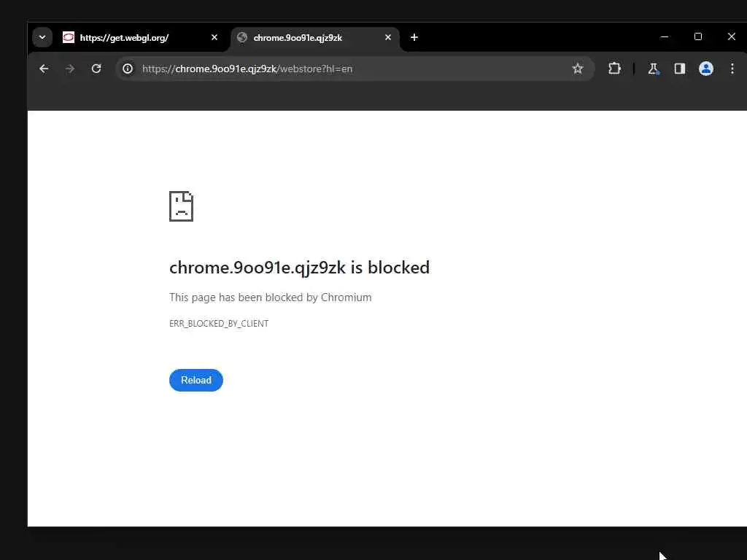Click the forward navigation arrow
Image resolution: width=747 pixels, height=560 pixels.
click(70, 69)
